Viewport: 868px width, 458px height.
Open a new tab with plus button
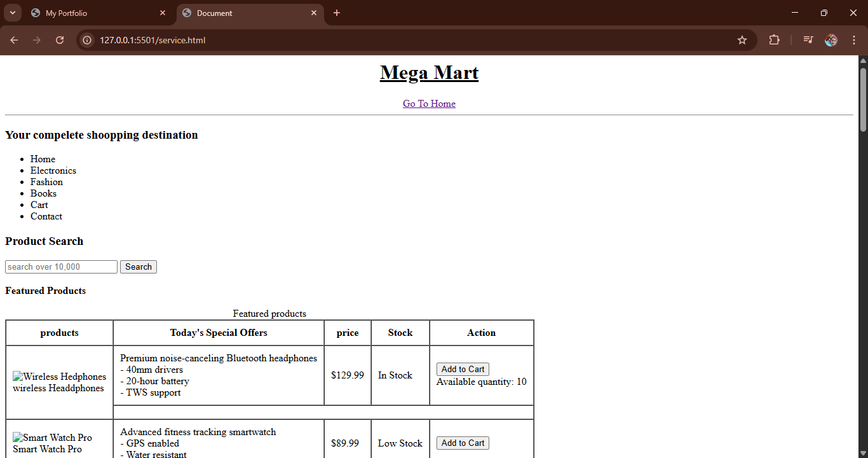[x=337, y=13]
